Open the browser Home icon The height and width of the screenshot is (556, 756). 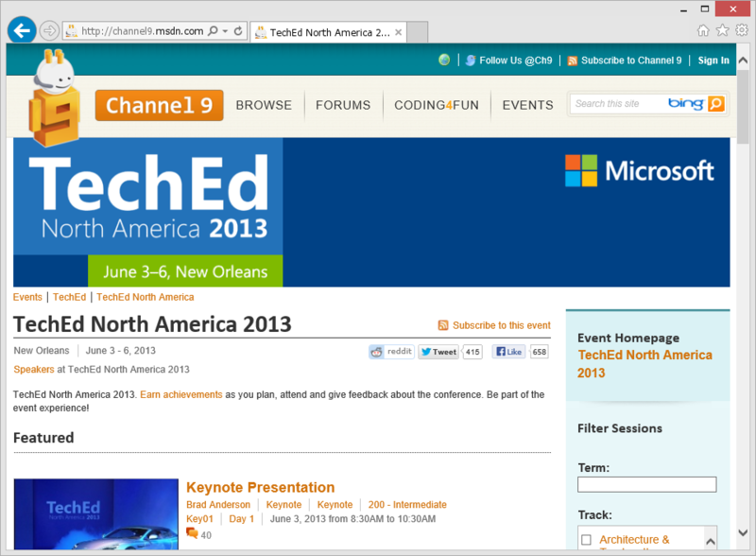pyautogui.click(x=703, y=30)
